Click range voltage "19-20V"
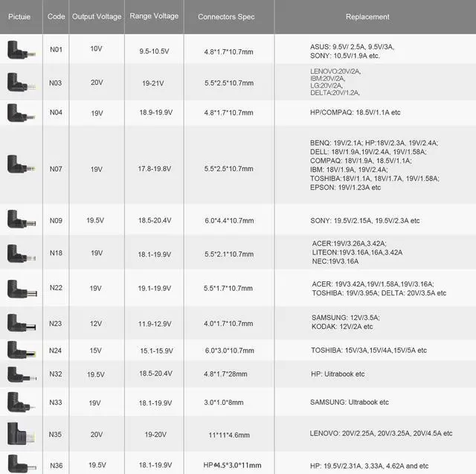The image size is (476, 474). click(155, 435)
